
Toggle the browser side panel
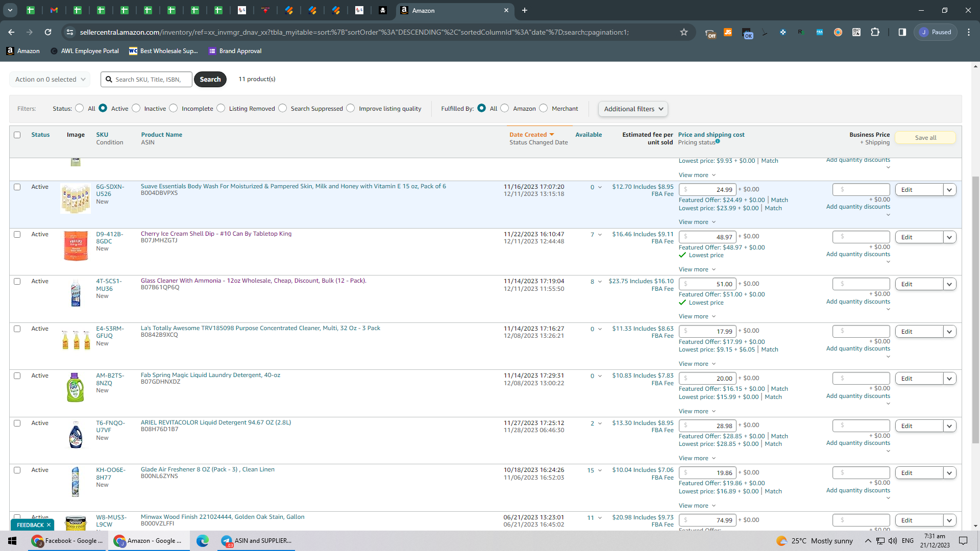pos(902,32)
